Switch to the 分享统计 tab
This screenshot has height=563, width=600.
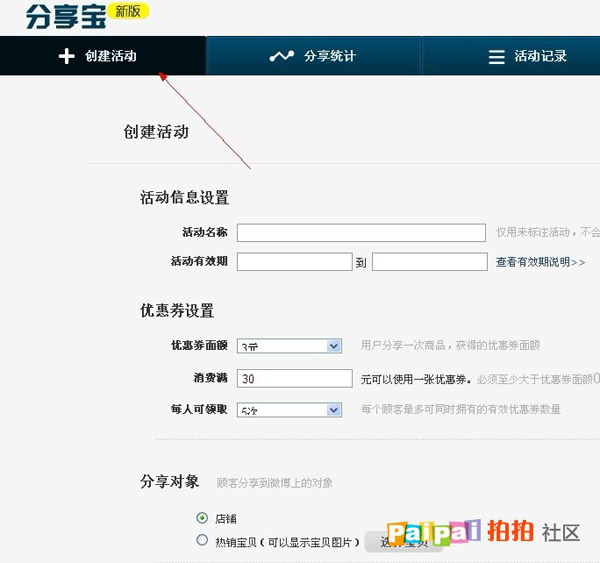tap(314, 56)
